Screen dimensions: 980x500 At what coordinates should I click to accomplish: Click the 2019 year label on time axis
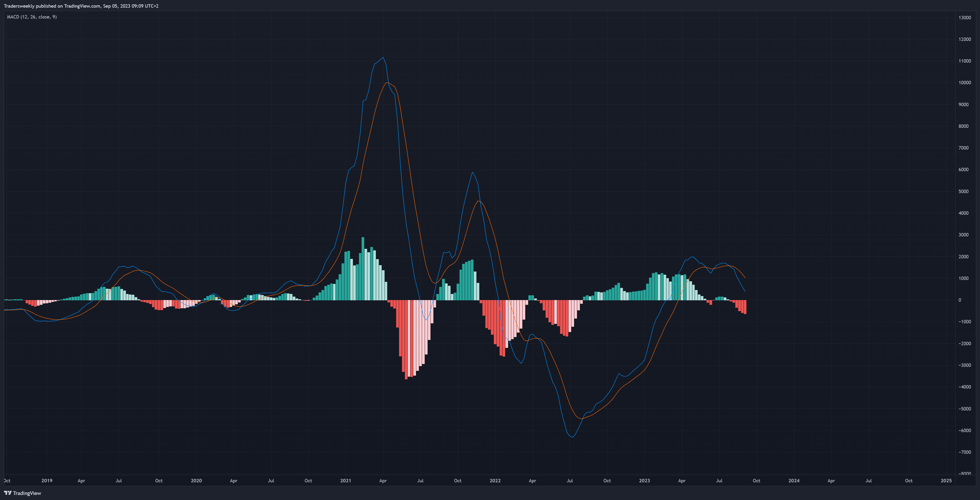pos(47,480)
